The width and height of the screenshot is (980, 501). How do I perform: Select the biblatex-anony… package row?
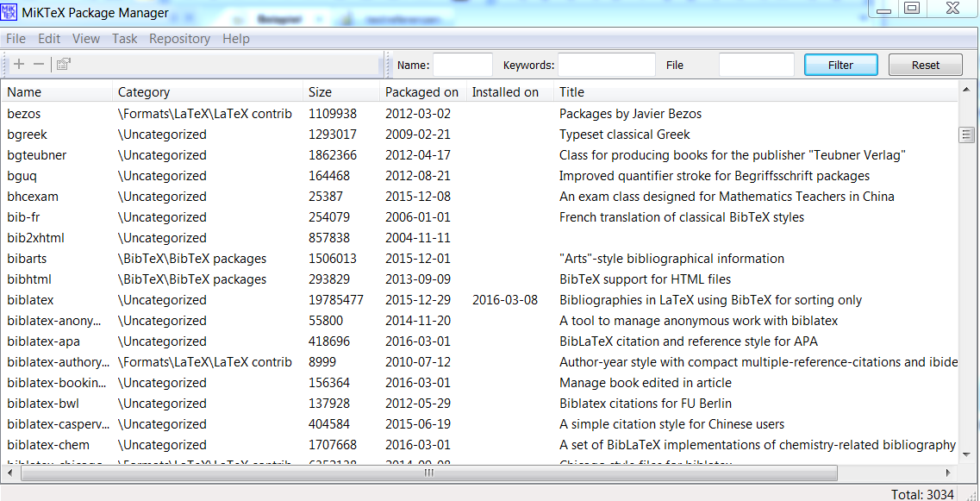click(x=480, y=321)
